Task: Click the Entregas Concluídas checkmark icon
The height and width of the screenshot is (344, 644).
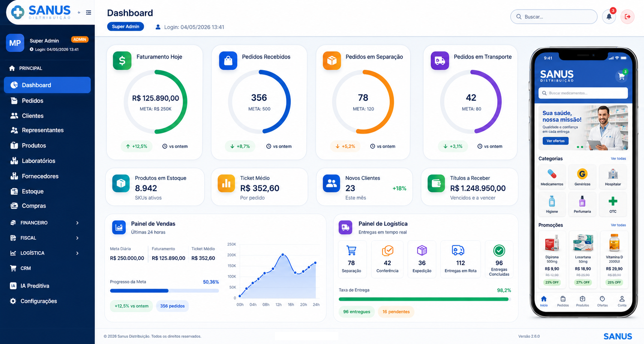Action: (x=499, y=250)
